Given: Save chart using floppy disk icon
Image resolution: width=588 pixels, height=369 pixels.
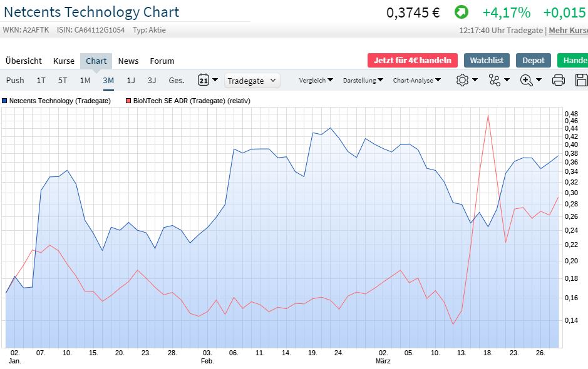Looking at the screenshot, I should (x=581, y=80).
